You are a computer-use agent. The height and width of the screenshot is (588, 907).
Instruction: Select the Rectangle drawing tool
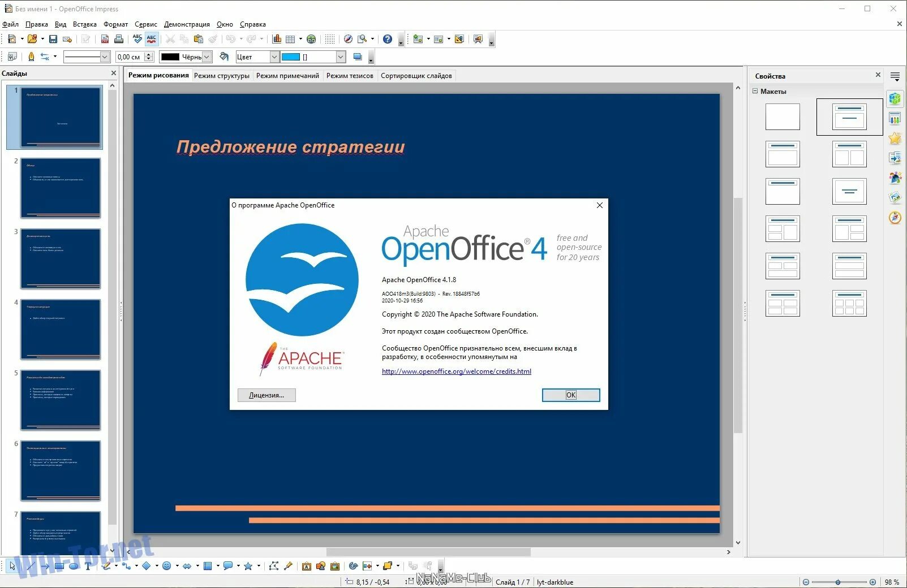(59, 565)
